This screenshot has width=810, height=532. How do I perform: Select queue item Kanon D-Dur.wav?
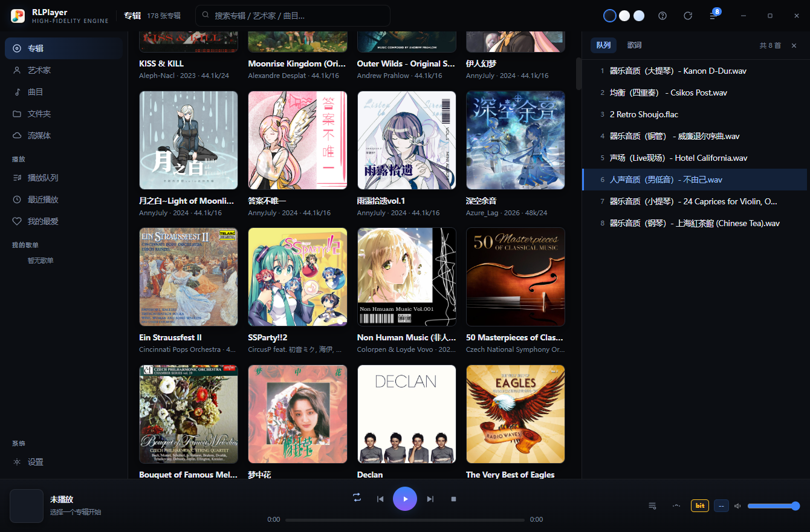[695, 71]
